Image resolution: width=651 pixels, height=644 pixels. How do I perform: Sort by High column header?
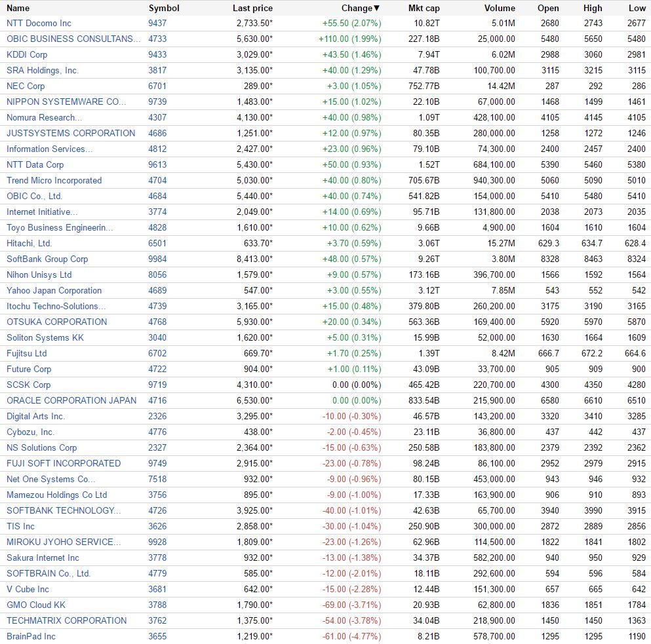click(593, 8)
